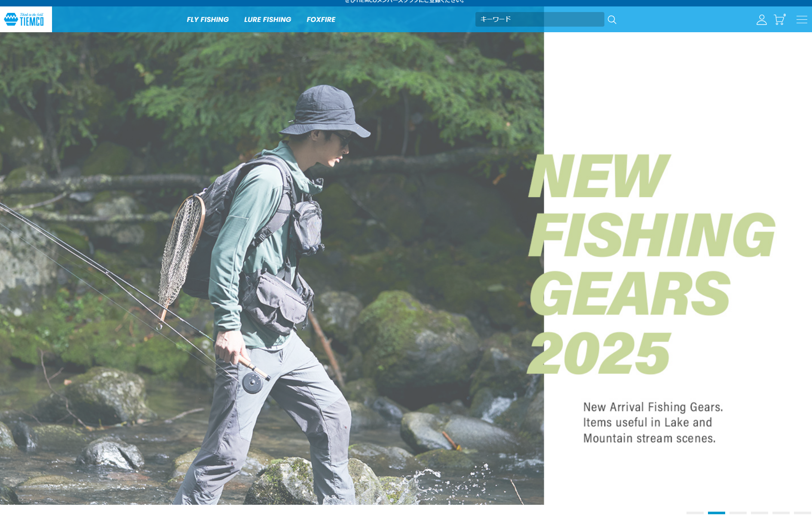Click the New Arrival Fishing Gears description
Image resolution: width=812 pixels, height=531 pixels.
tap(653, 423)
